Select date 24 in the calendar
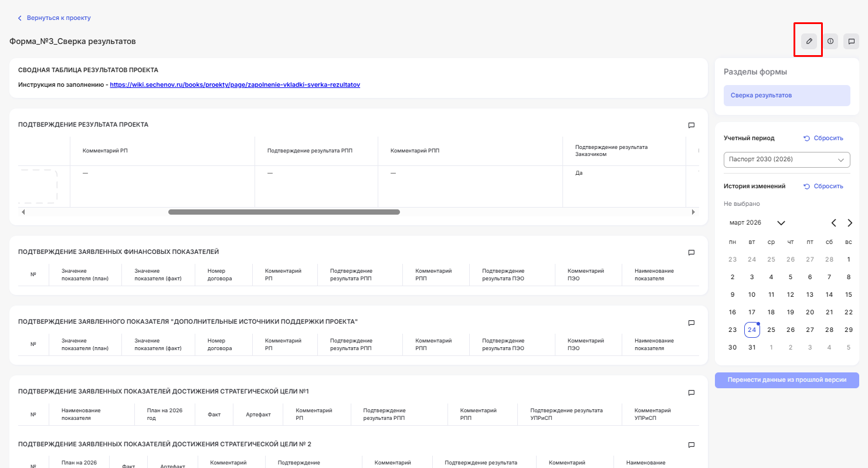Viewport: 868px width, 468px height. pyautogui.click(x=752, y=330)
